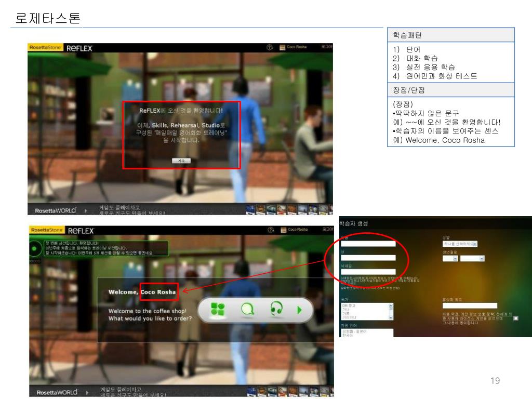This screenshot has height=399, width=532.
Task: Click the green session message box in the bottom screenshot
Action: (106, 248)
